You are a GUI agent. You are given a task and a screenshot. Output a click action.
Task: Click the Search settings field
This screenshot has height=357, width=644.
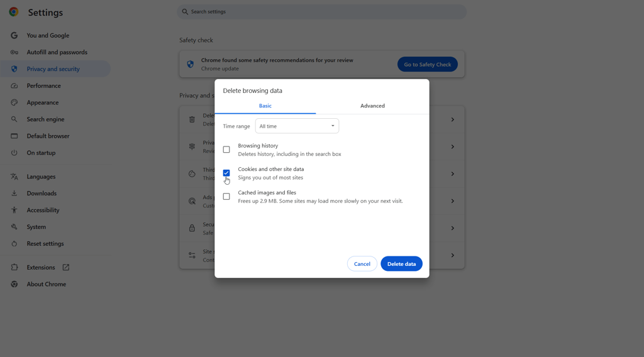(x=321, y=11)
